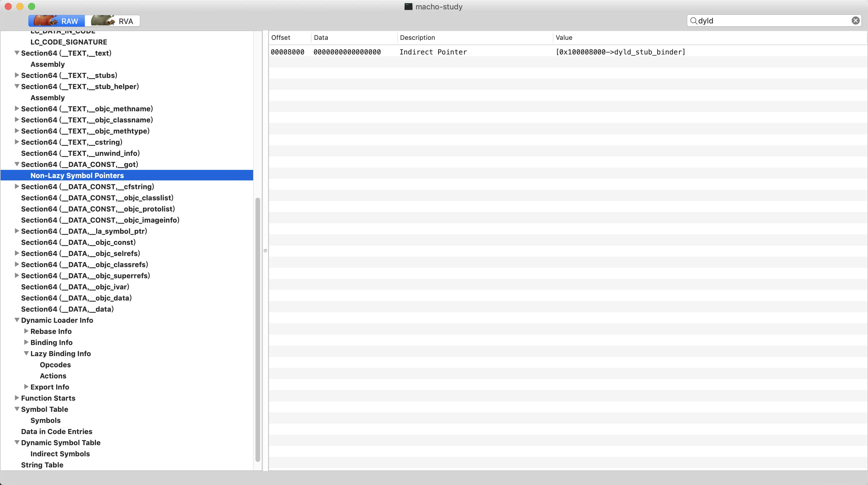Click into the dyld search field
The height and width of the screenshot is (485, 868).
tap(772, 21)
